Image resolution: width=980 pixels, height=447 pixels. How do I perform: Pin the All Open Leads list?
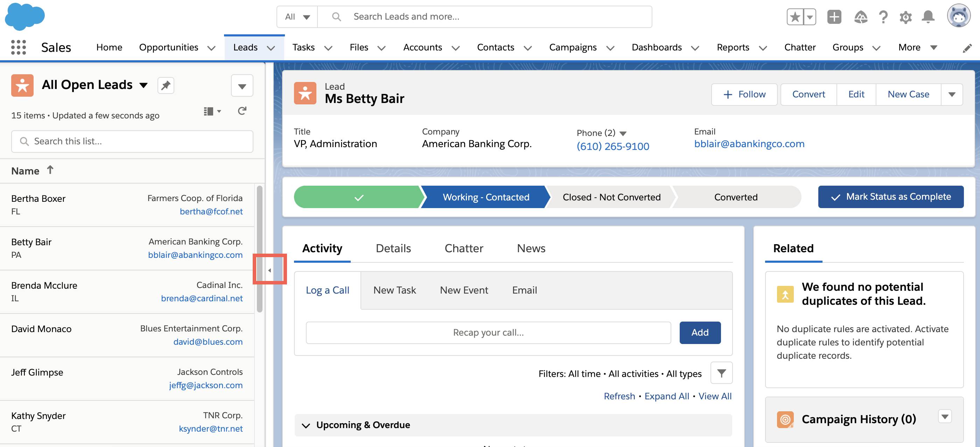(x=166, y=85)
